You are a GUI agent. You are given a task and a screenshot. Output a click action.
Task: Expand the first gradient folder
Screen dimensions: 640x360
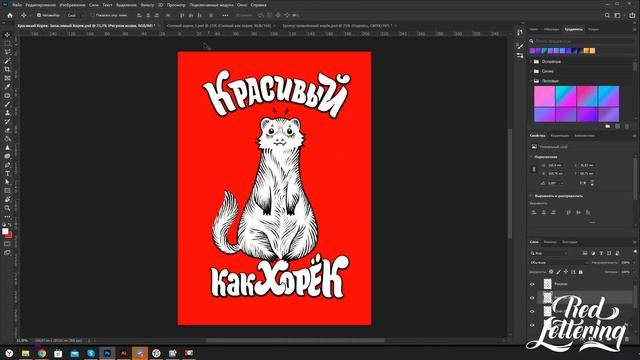coord(531,62)
